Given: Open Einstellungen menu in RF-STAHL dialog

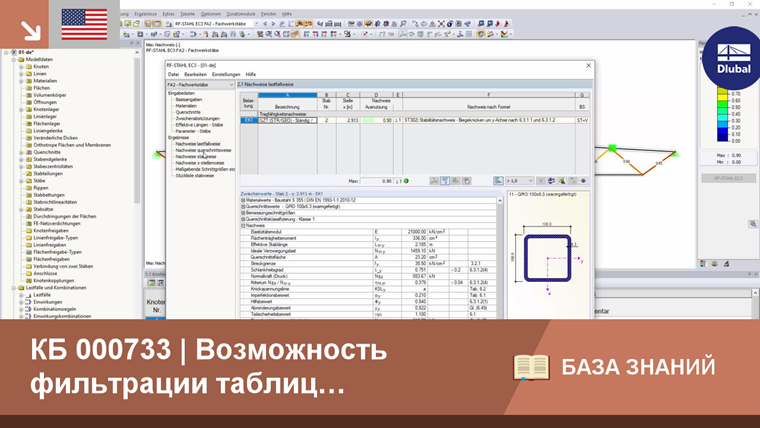Looking at the screenshot, I should pyautogui.click(x=226, y=75).
